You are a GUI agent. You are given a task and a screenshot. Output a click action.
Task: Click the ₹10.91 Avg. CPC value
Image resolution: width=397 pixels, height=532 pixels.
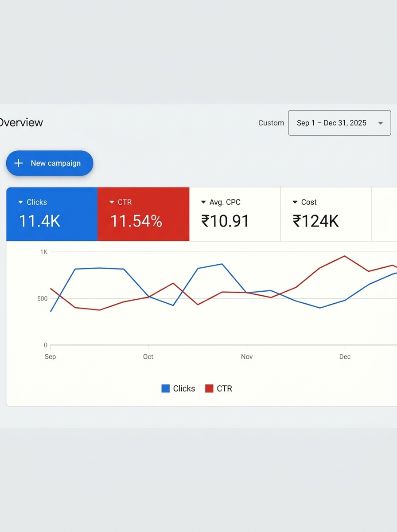225,221
